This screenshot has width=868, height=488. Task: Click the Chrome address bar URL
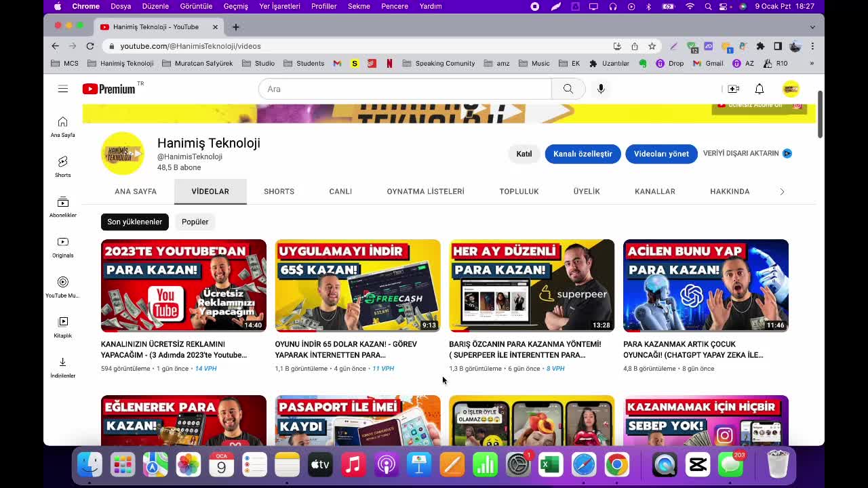point(191,46)
